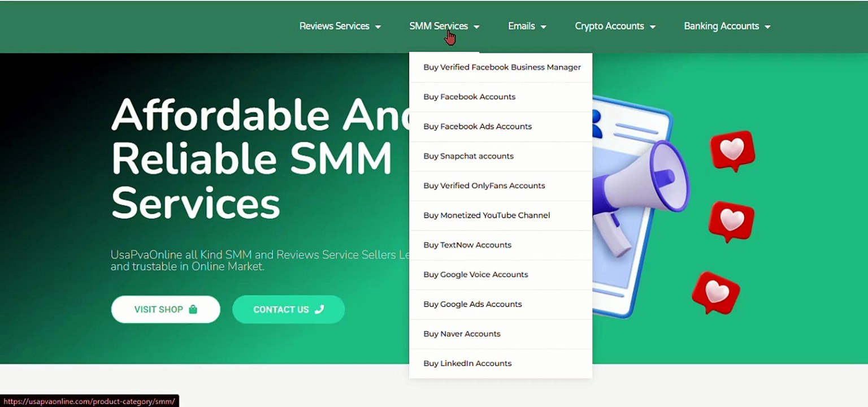Go to Buy Verified OnlyFans Accounts

click(501, 185)
